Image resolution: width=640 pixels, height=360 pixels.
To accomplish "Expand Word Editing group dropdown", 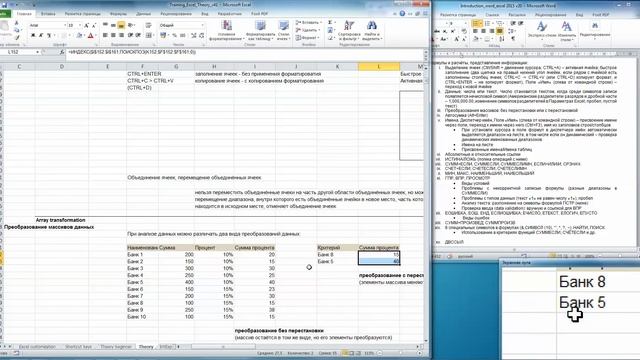I will 595,31.
